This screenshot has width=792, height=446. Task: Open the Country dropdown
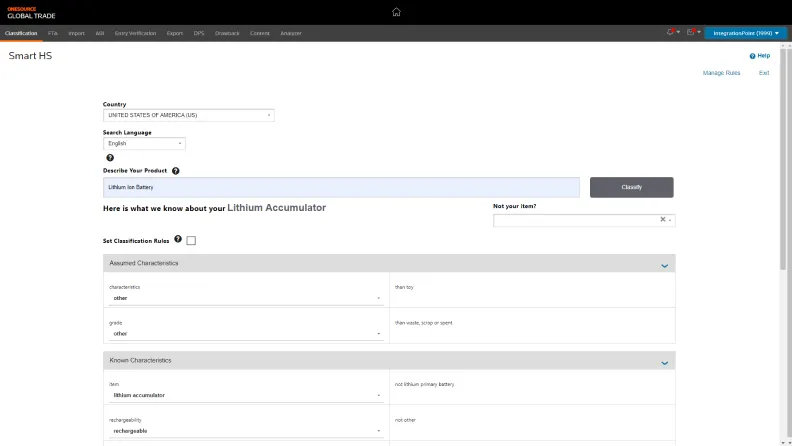188,115
